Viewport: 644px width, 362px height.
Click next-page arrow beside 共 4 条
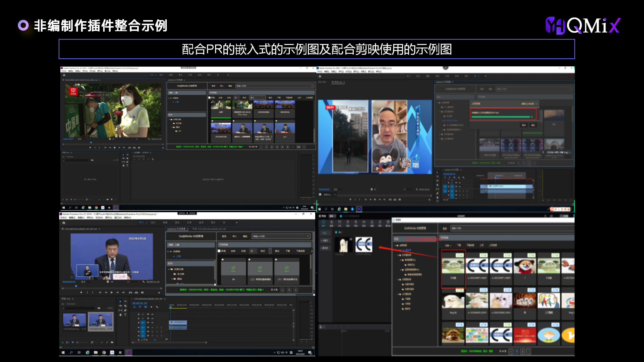[296, 290]
